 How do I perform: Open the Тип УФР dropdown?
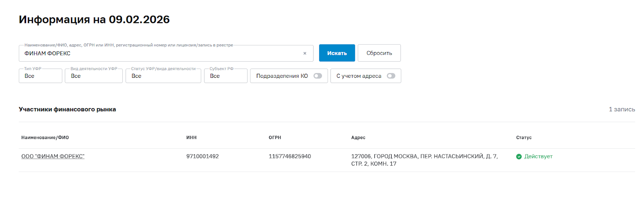[40, 76]
